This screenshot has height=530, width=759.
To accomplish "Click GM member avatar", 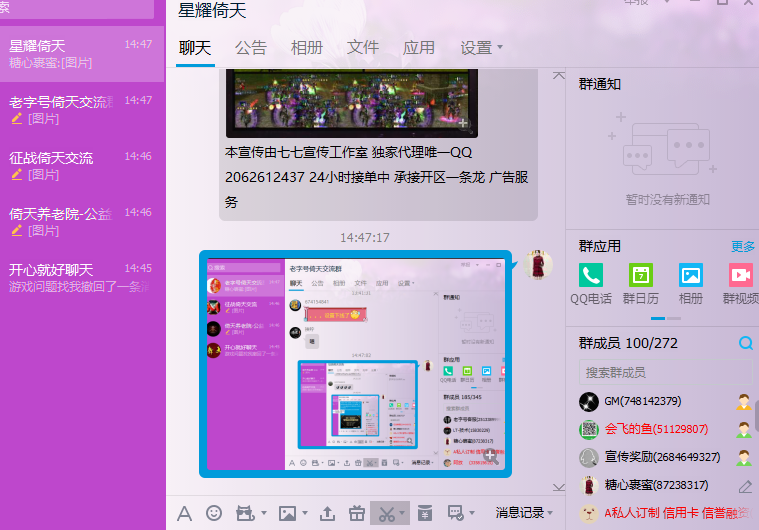I will [589, 401].
